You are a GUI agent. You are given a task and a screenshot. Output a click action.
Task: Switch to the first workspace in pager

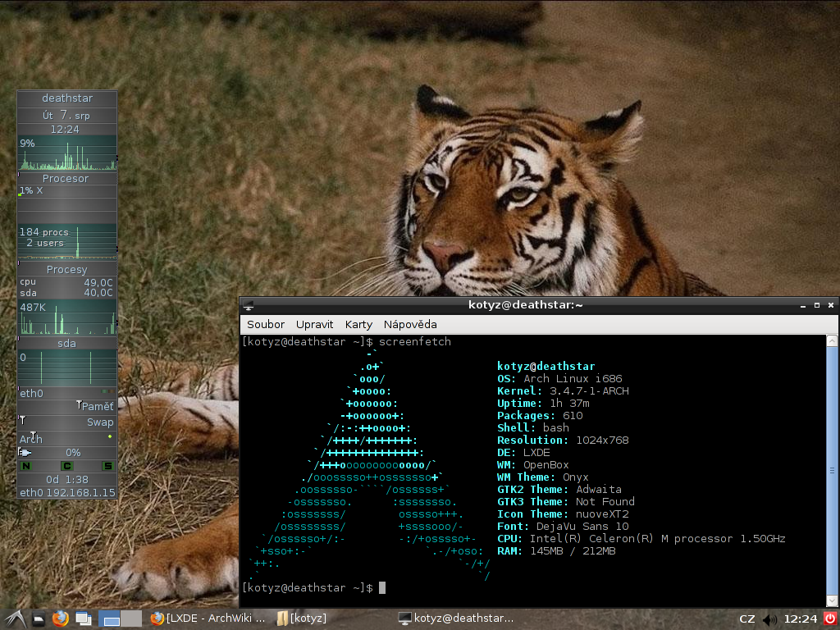tap(110, 619)
